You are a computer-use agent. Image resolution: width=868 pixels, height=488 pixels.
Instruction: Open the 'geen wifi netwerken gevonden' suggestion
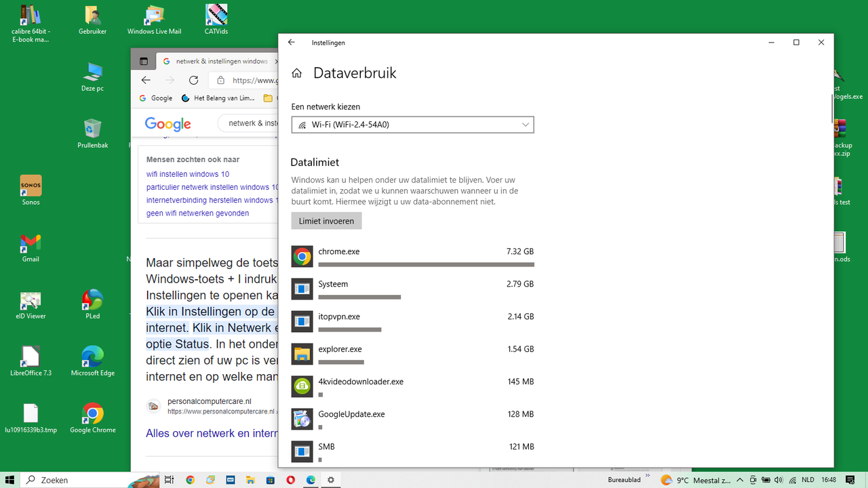(197, 213)
